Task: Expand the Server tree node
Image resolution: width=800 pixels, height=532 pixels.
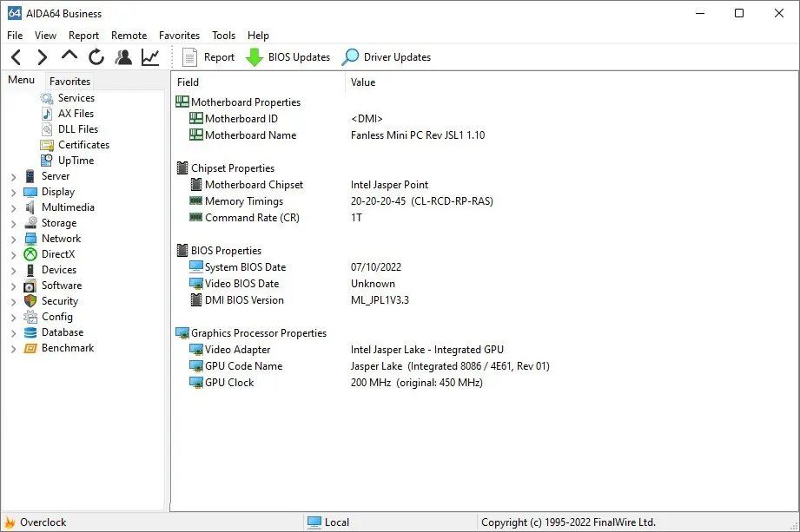Action: [13, 177]
